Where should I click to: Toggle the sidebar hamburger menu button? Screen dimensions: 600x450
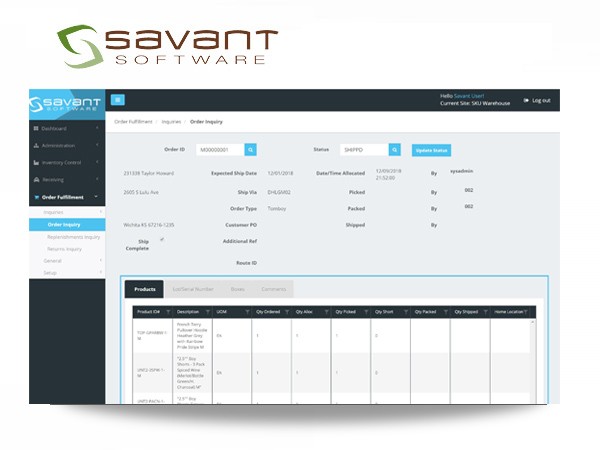117,100
